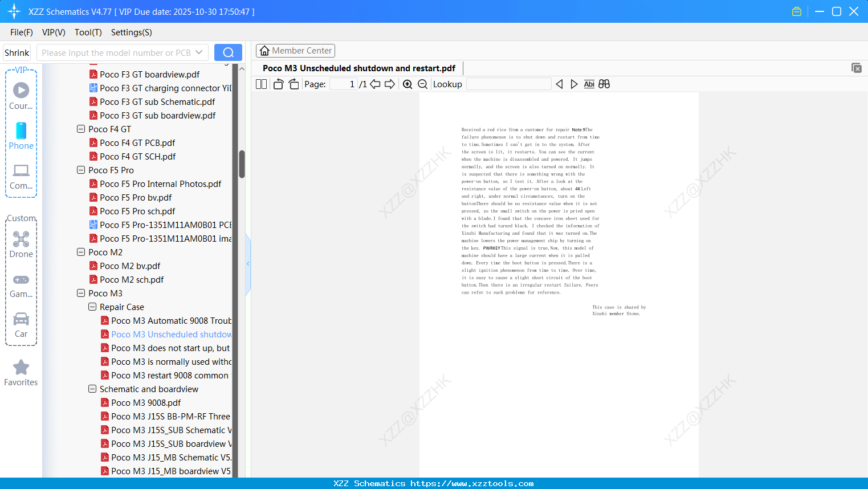Open the Game console category
This screenshot has width=868, height=489.
(21, 285)
